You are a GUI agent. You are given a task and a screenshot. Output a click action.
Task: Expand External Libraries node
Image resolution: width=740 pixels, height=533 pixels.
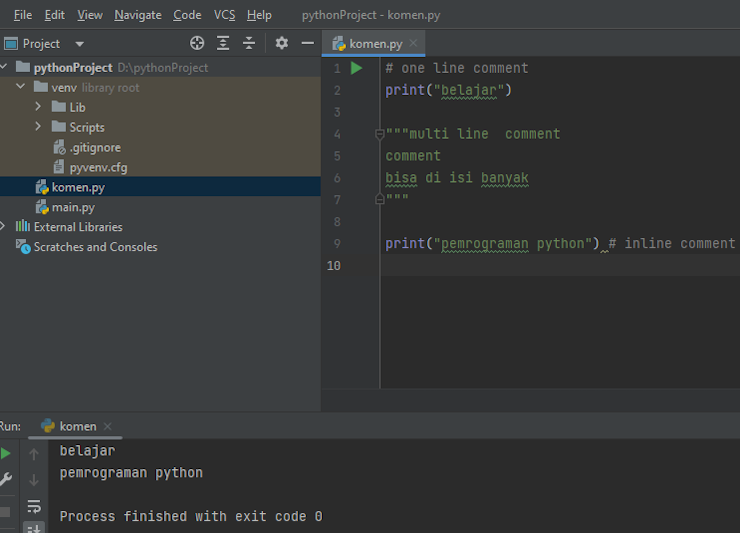3,226
